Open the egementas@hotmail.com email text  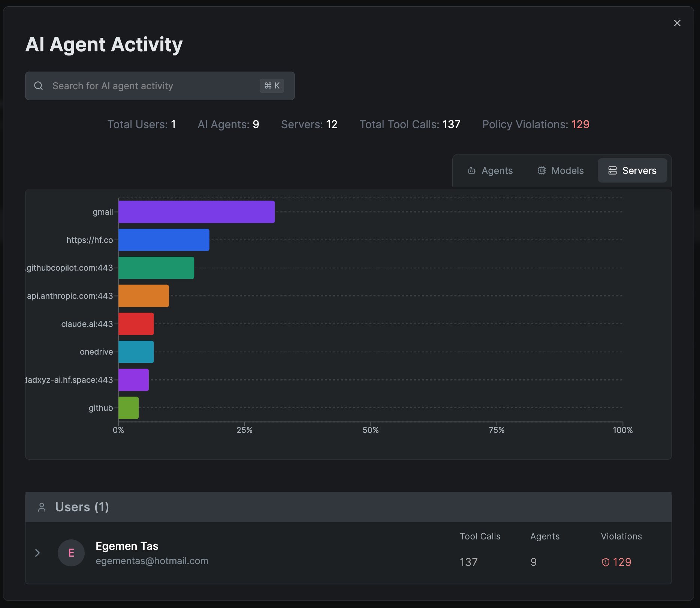[x=152, y=561]
